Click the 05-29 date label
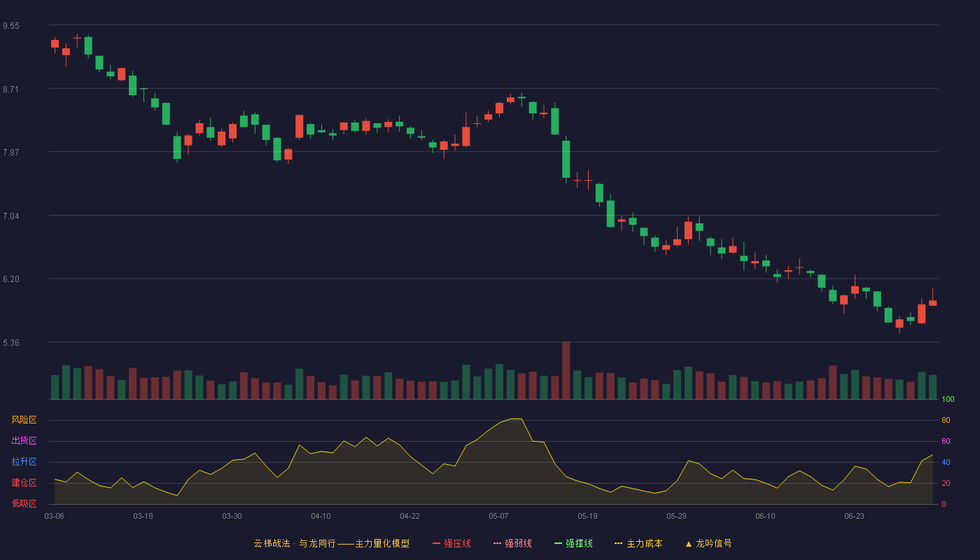Screen dimensions: 980x560 (676, 516)
